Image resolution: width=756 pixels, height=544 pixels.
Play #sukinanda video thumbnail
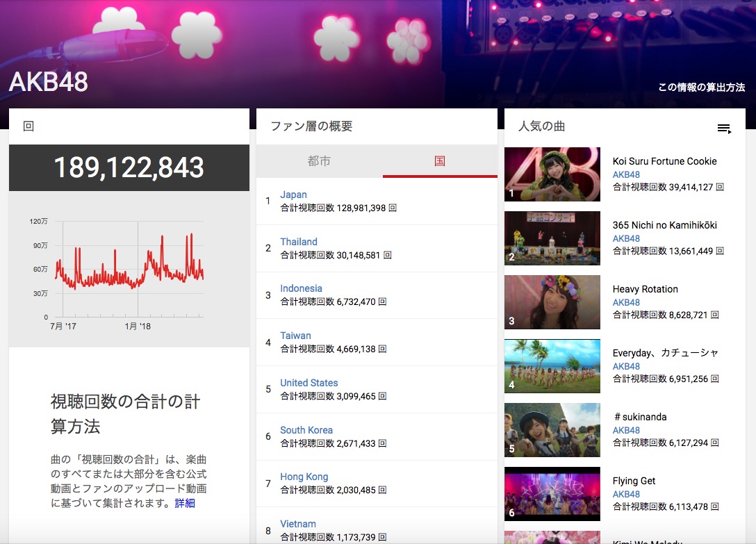tap(552, 429)
